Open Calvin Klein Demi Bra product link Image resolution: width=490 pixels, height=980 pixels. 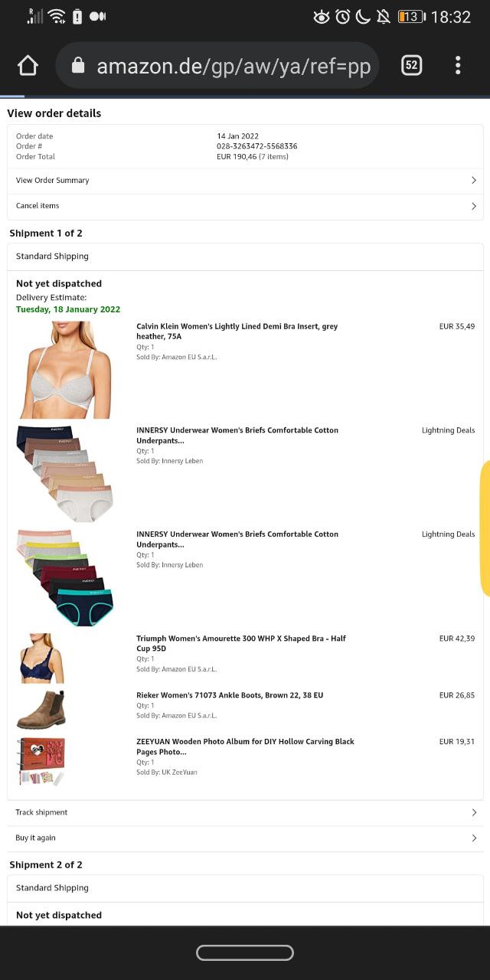pos(237,332)
